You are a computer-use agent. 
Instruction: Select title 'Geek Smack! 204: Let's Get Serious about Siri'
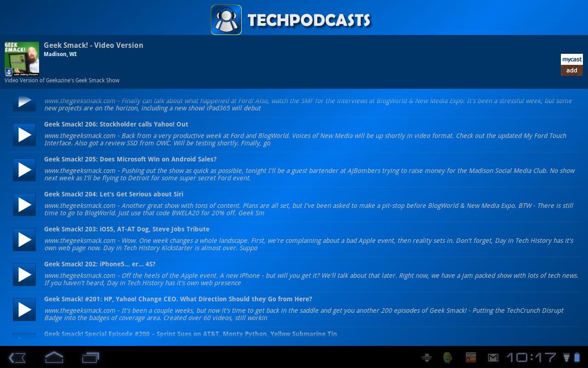coord(113,194)
